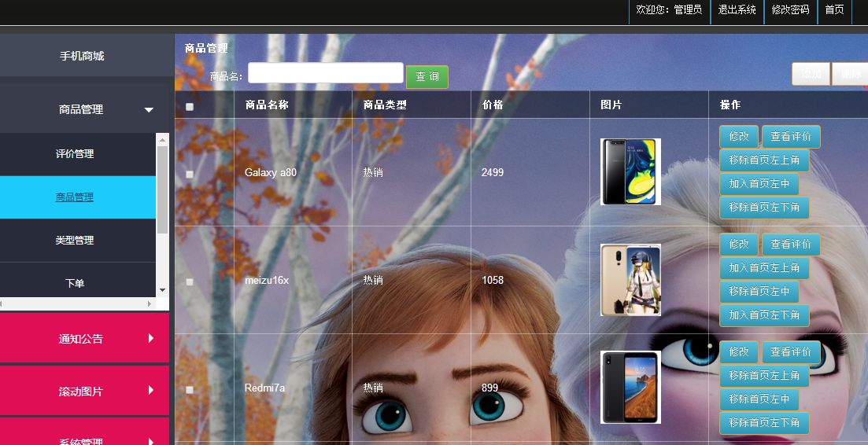Click 移除首页左中 for meizu16x
Viewport: 868px width, 445px height.
759,292
